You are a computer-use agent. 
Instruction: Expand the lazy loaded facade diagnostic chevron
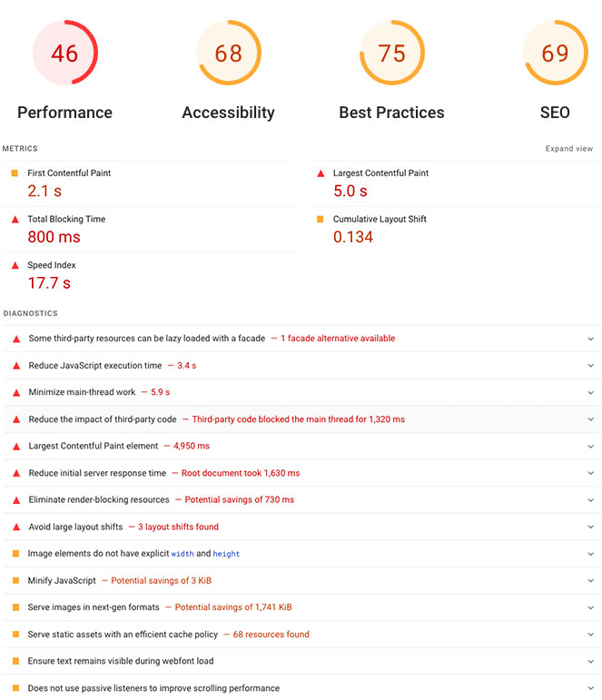pos(591,339)
